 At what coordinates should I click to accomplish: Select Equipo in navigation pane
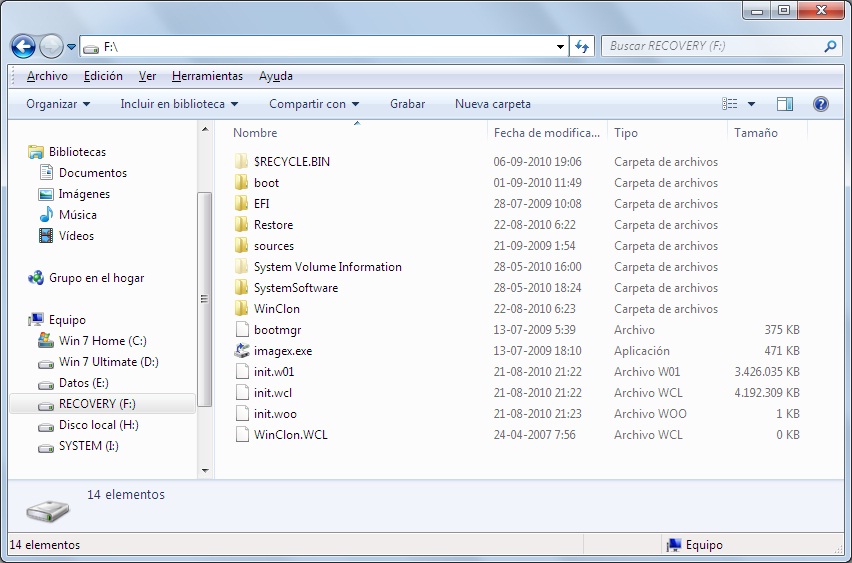point(57,320)
